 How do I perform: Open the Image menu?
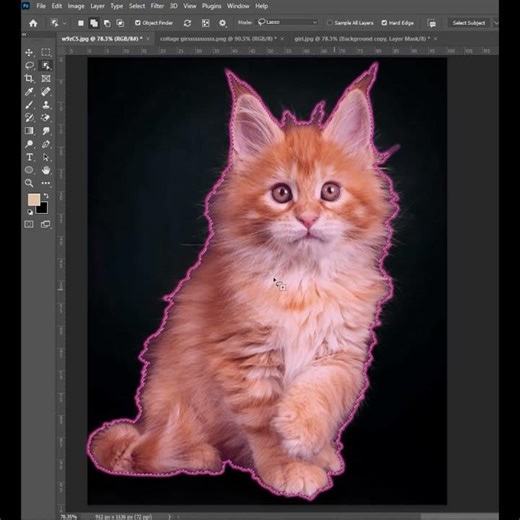point(76,6)
